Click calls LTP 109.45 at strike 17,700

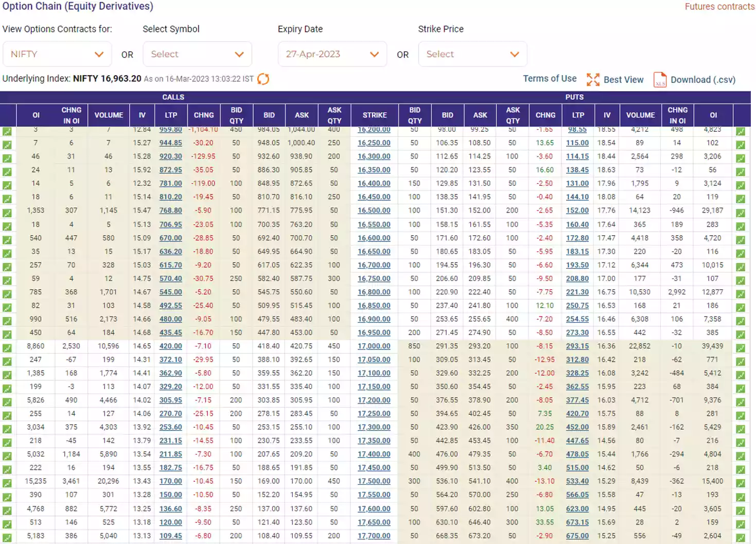click(x=171, y=536)
